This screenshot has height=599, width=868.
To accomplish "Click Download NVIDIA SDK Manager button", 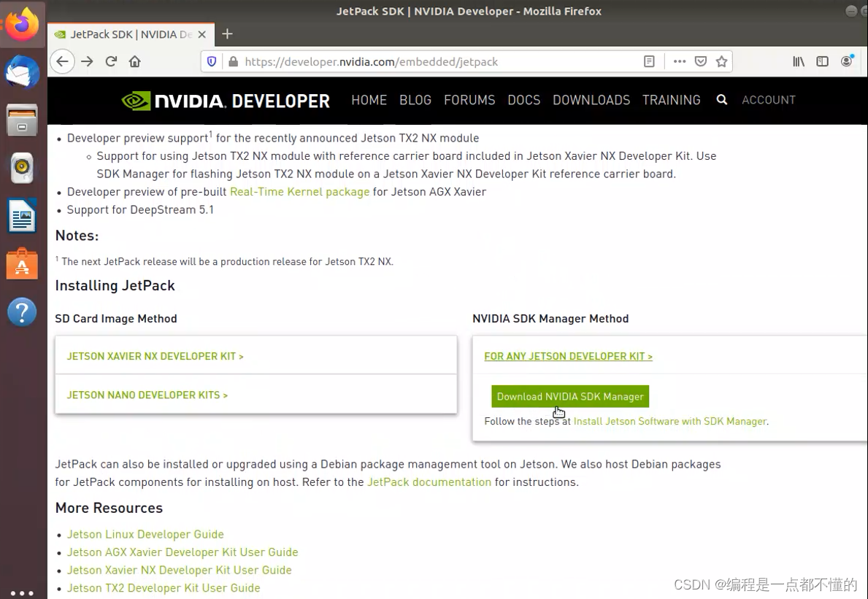I will (570, 397).
